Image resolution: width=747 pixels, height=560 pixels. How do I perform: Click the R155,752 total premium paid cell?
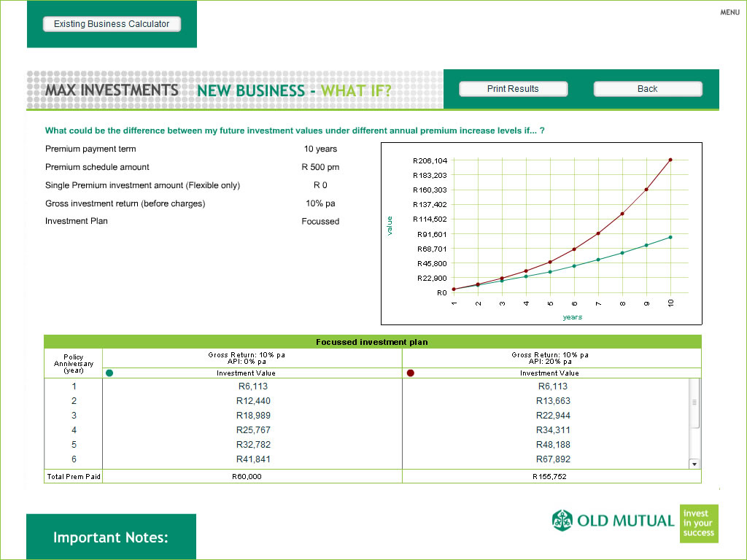coord(549,476)
